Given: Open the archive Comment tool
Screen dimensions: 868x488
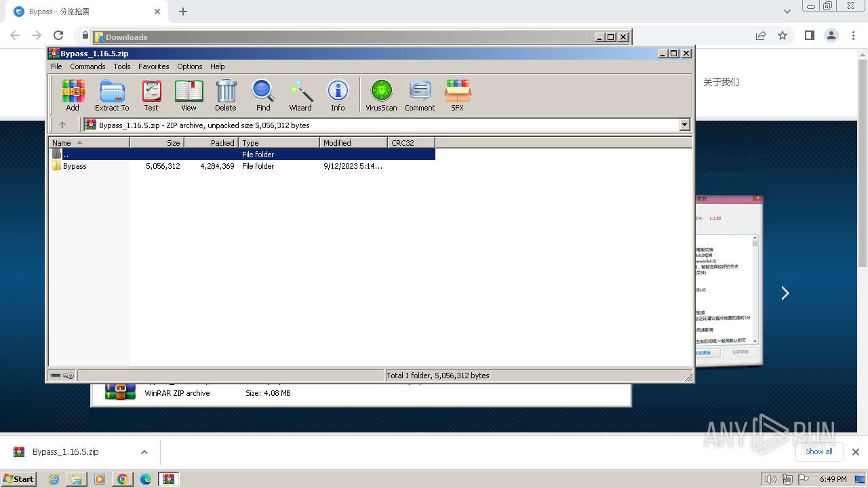Looking at the screenshot, I should click(x=420, y=95).
